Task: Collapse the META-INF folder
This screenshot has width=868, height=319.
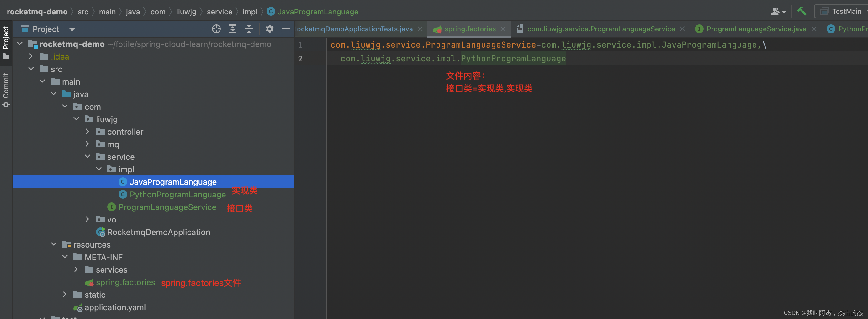Action: (65, 257)
